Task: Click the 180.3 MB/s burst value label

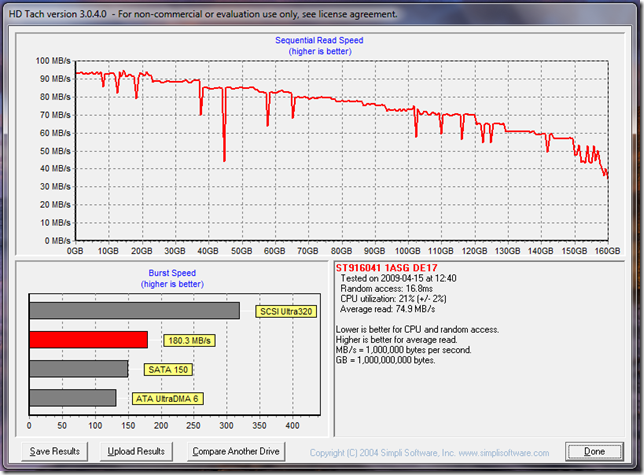Action: point(189,340)
